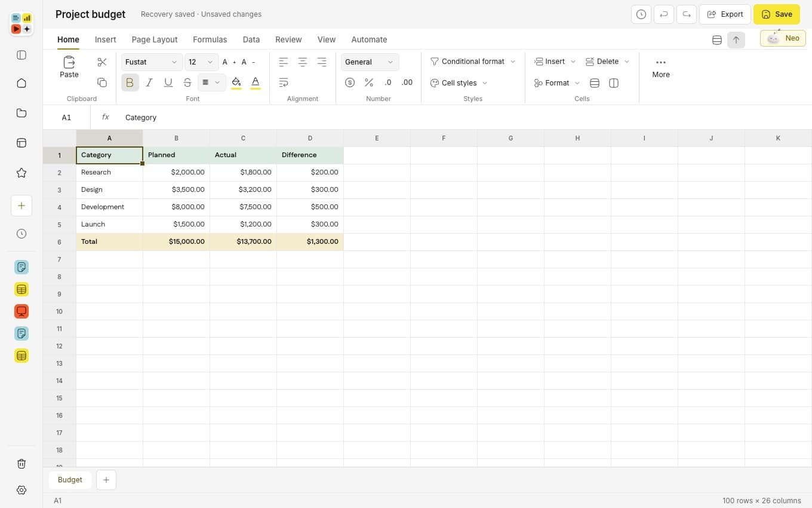812x508 pixels.
Task: Click the Export button
Action: click(x=725, y=14)
